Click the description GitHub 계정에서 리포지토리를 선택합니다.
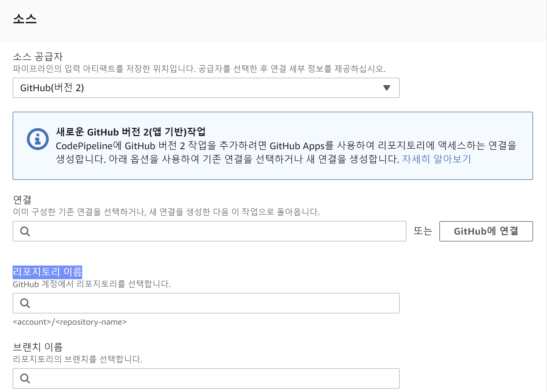Image resolution: width=547 pixels, height=392 pixels. (x=92, y=284)
